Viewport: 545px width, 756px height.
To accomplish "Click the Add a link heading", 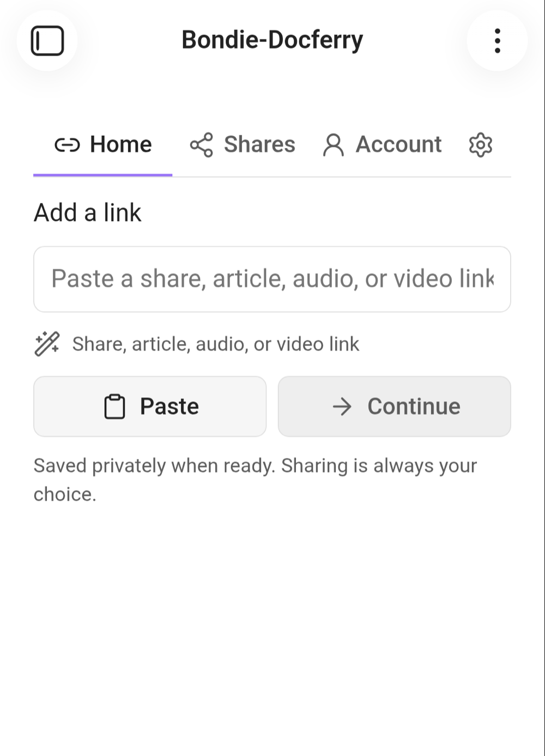I will tap(88, 213).
